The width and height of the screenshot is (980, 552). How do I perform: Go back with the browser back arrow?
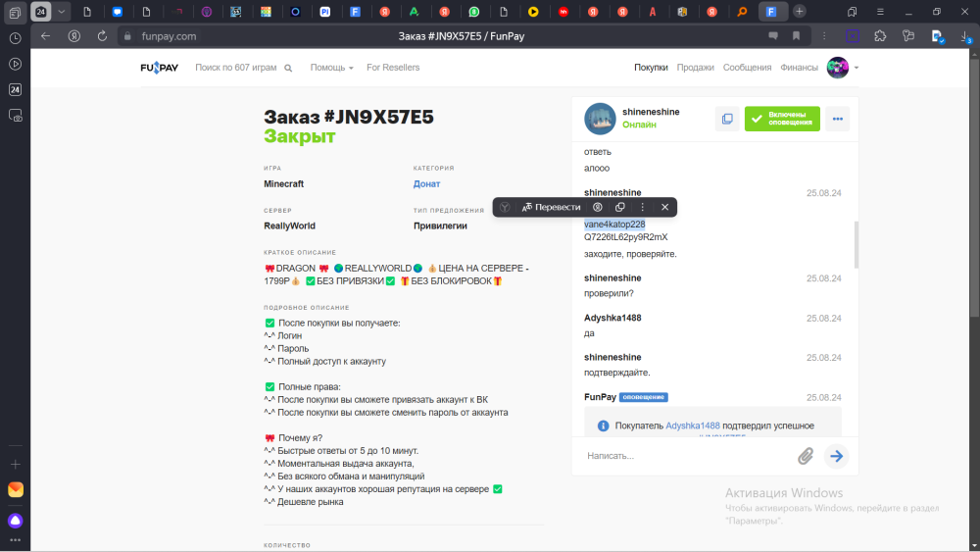46,36
